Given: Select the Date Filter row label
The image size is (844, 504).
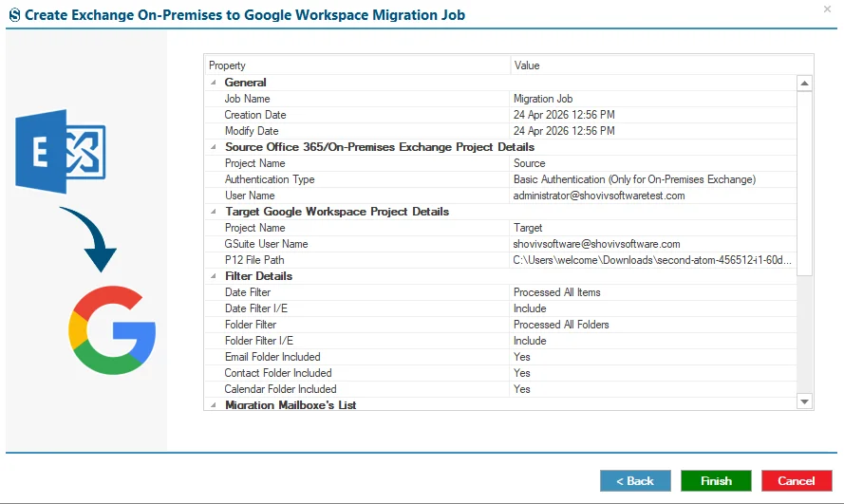Looking at the screenshot, I should [248, 292].
